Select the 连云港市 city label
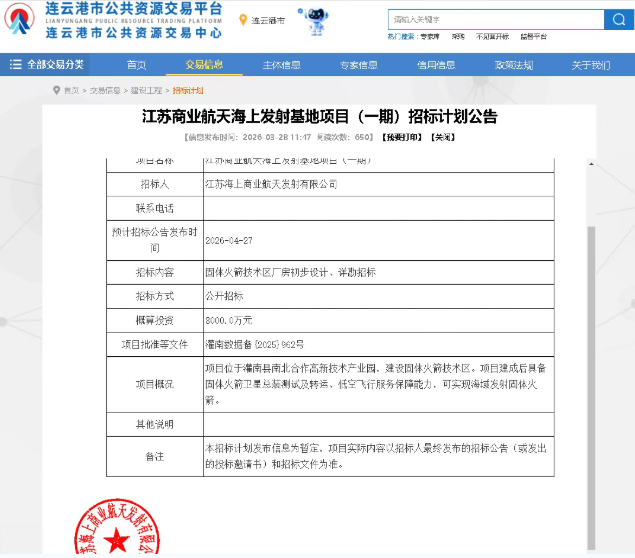The height and width of the screenshot is (558, 635). tap(268, 20)
